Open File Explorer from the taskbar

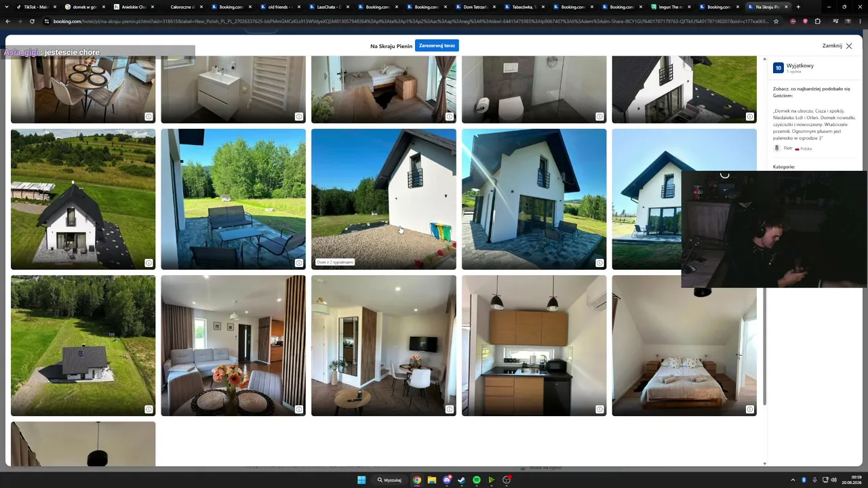(x=432, y=480)
